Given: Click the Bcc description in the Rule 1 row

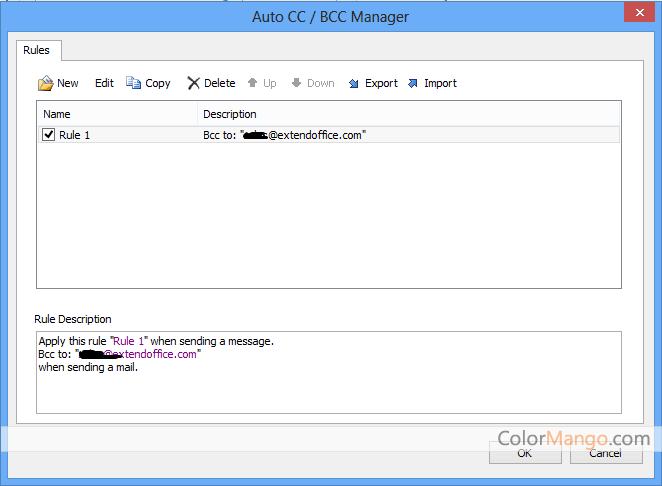Looking at the screenshot, I should point(285,135).
